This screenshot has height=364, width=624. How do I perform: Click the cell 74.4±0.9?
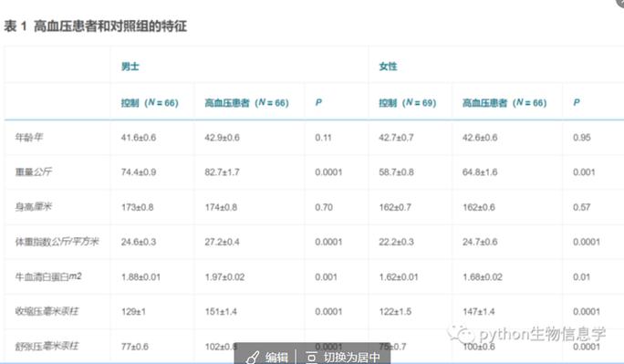click(139, 172)
